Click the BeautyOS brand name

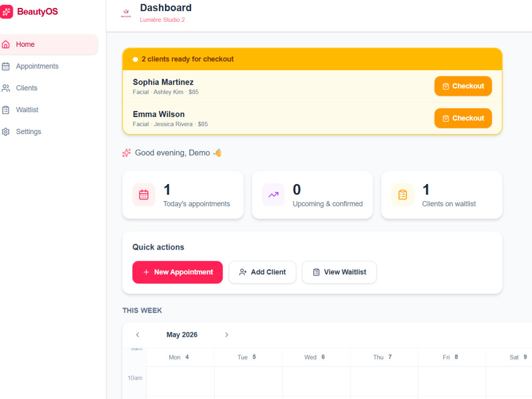click(x=37, y=12)
